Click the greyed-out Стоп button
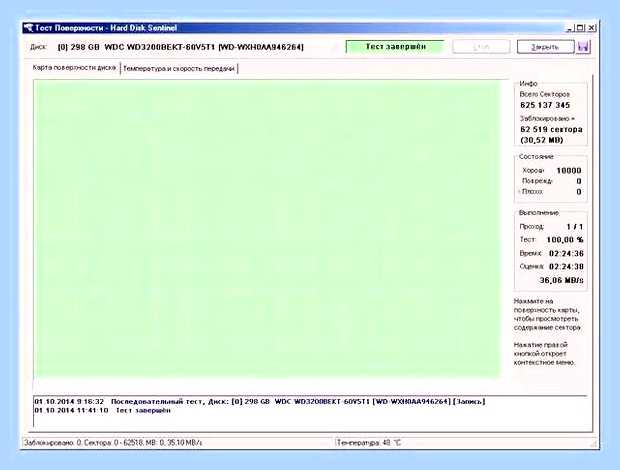Screen dimensions: 620x470 click(481, 47)
